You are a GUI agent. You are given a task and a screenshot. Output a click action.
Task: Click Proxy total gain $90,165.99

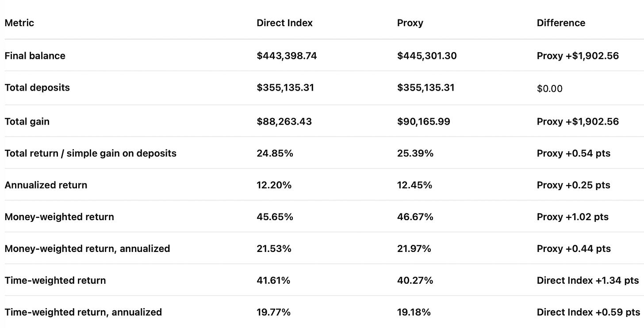click(424, 122)
